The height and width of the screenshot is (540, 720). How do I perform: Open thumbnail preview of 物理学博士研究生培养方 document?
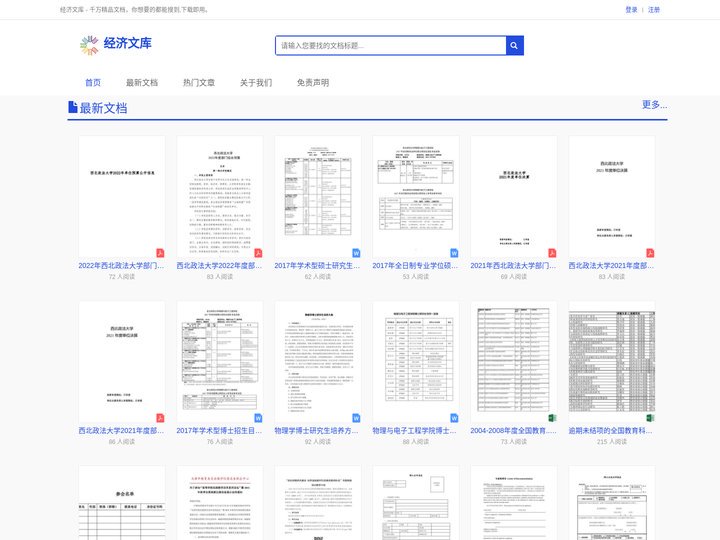318,362
